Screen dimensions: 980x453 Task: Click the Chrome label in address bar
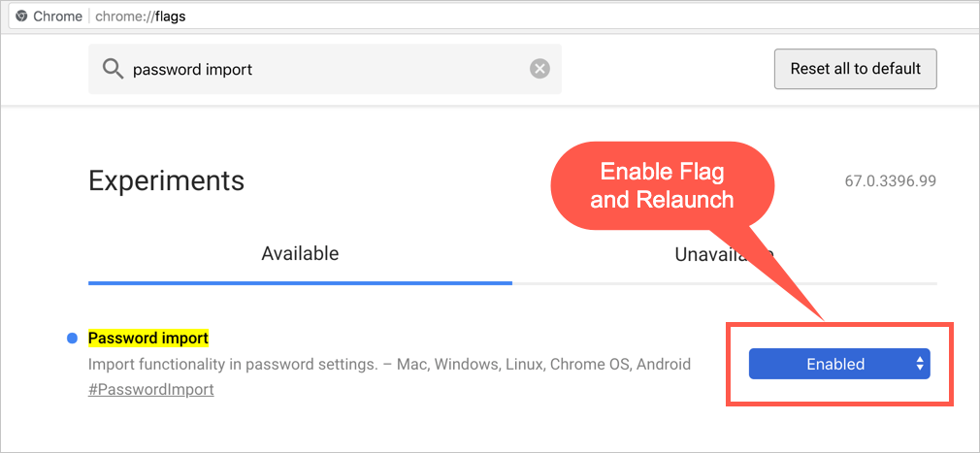(58, 16)
